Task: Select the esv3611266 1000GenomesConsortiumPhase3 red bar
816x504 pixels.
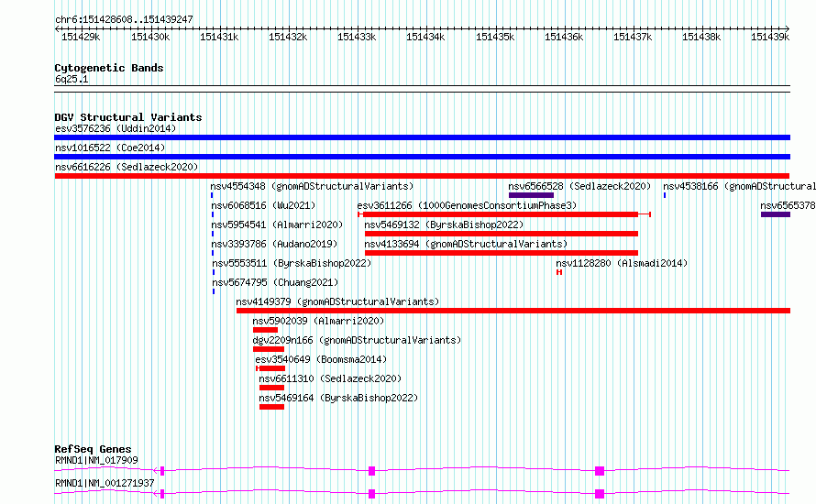Action: 504,214
